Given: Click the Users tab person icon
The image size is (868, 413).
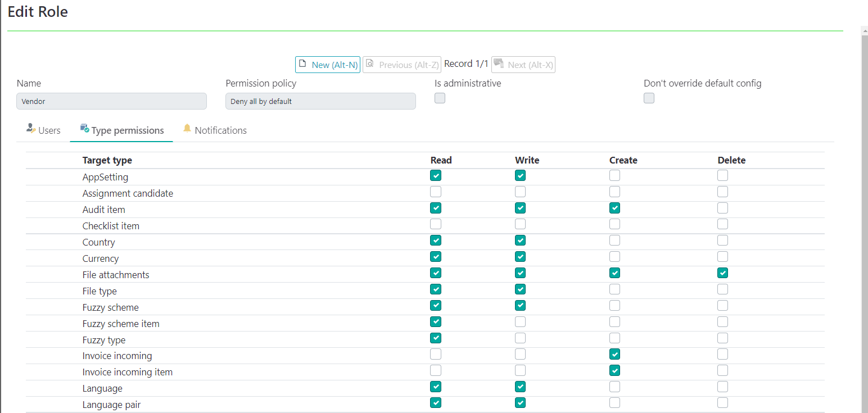Looking at the screenshot, I should (x=31, y=129).
